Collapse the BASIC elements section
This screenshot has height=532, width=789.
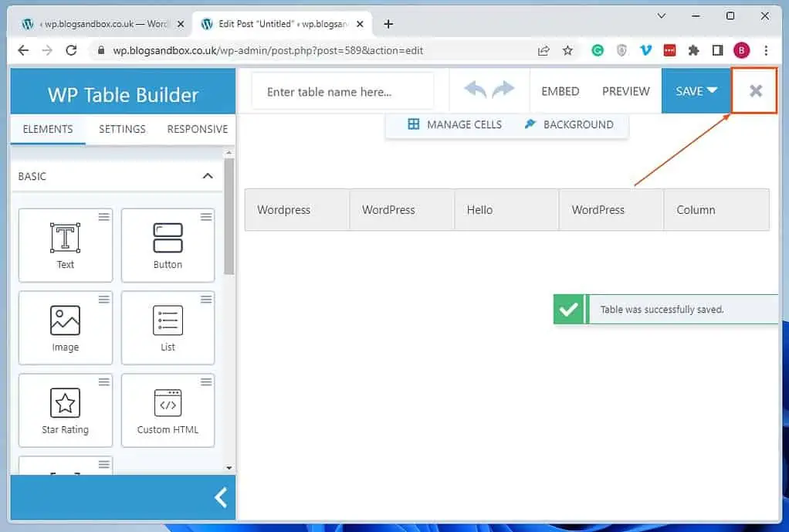click(208, 176)
